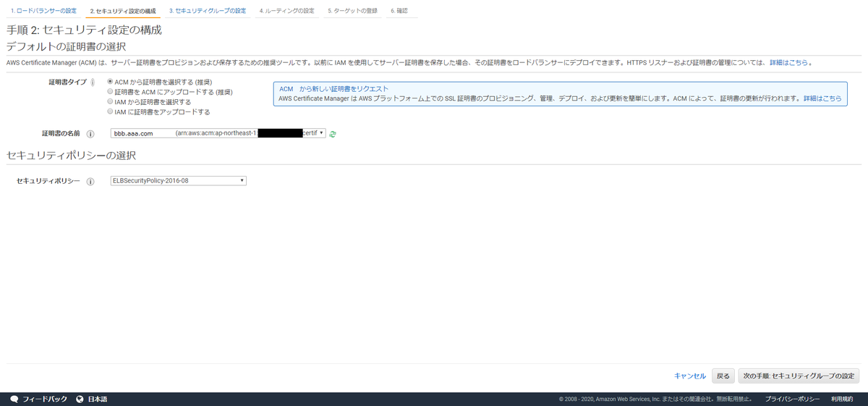Select ACM から証明書を選択する radio button

coord(110,82)
